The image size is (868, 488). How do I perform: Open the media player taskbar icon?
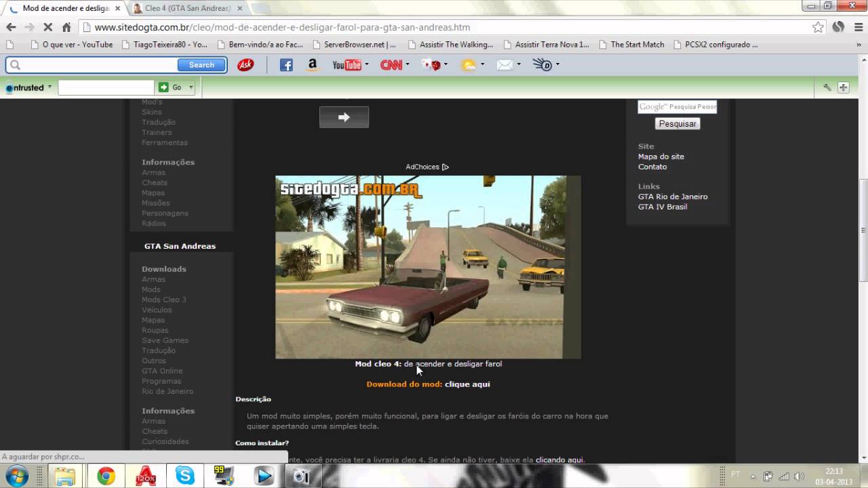point(264,476)
